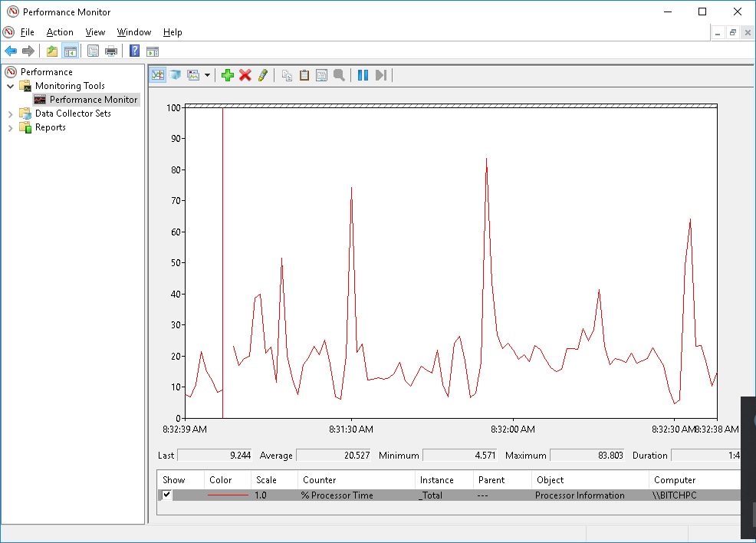Click the red vertical time marker in graph

pyautogui.click(x=223, y=263)
